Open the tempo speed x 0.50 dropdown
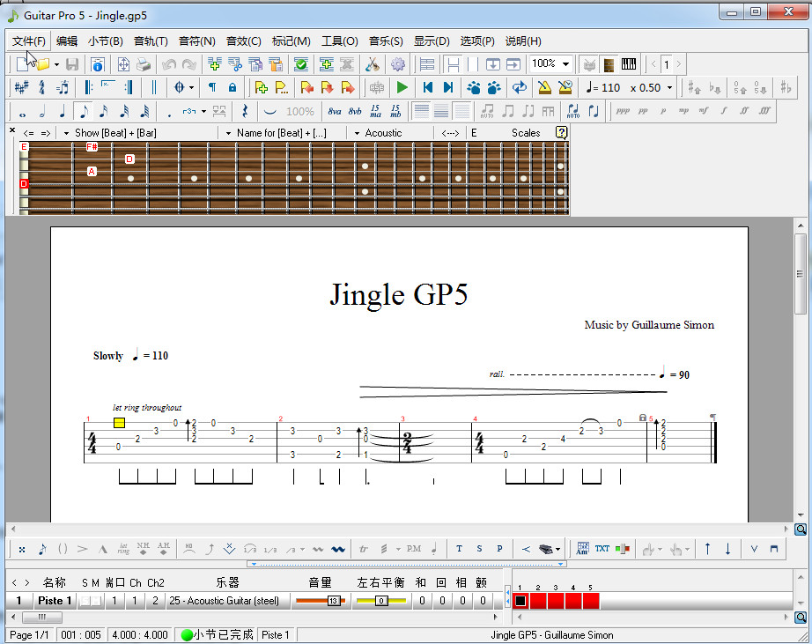The width and height of the screenshot is (812, 644). tap(669, 87)
